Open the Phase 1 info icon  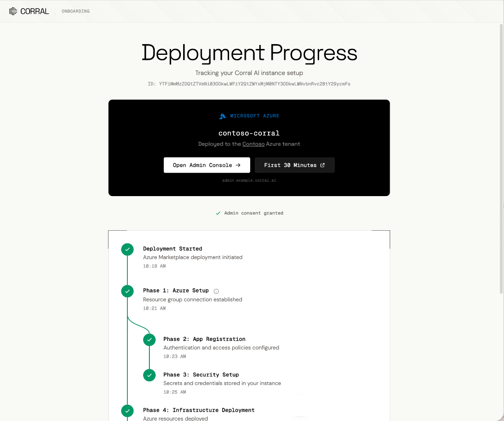tap(216, 291)
